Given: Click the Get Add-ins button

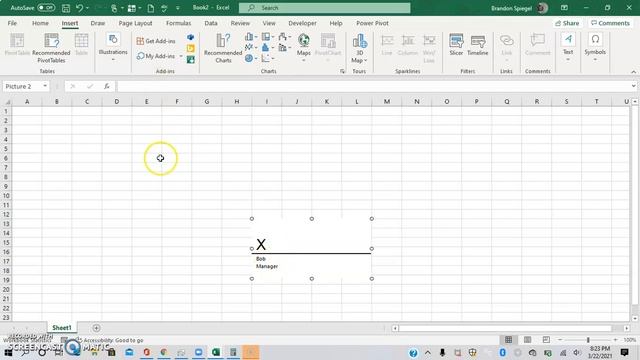Looking at the screenshot, I should [156, 41].
